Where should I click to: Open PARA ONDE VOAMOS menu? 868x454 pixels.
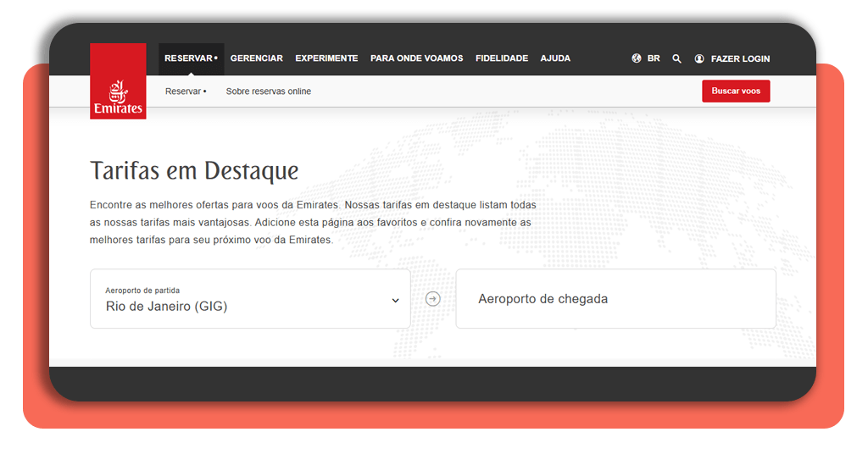416,58
